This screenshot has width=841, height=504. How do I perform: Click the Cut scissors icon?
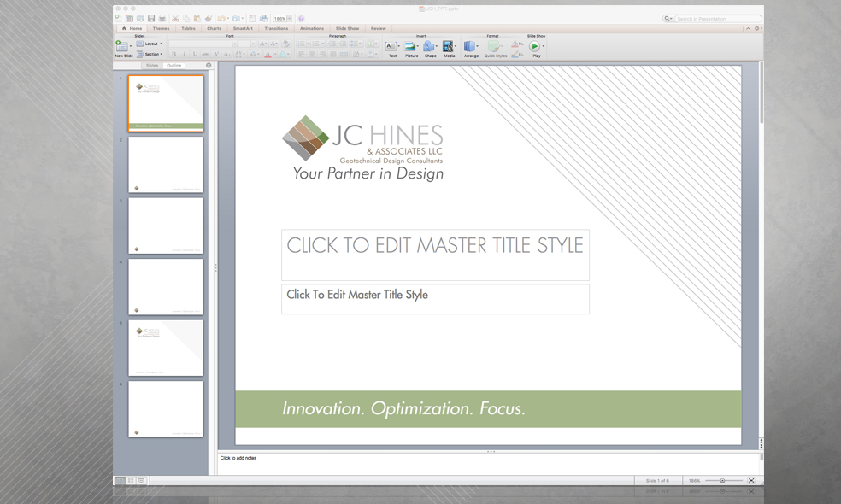tap(175, 18)
